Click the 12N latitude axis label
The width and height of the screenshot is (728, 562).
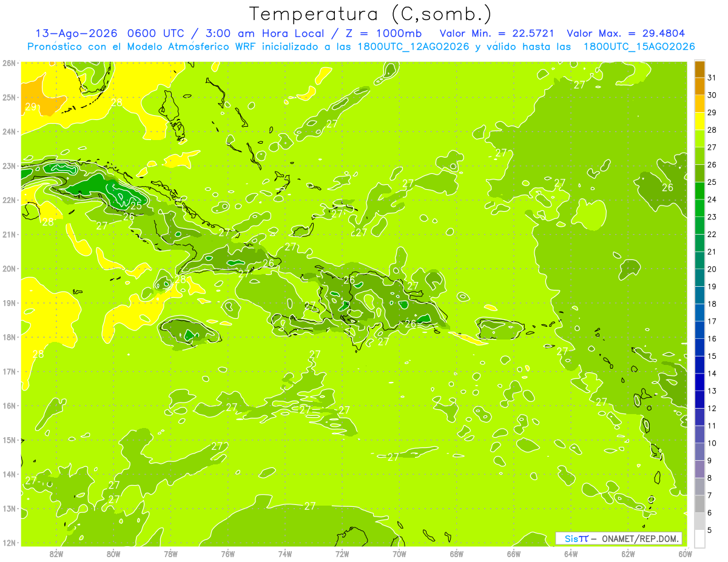tap(9, 543)
